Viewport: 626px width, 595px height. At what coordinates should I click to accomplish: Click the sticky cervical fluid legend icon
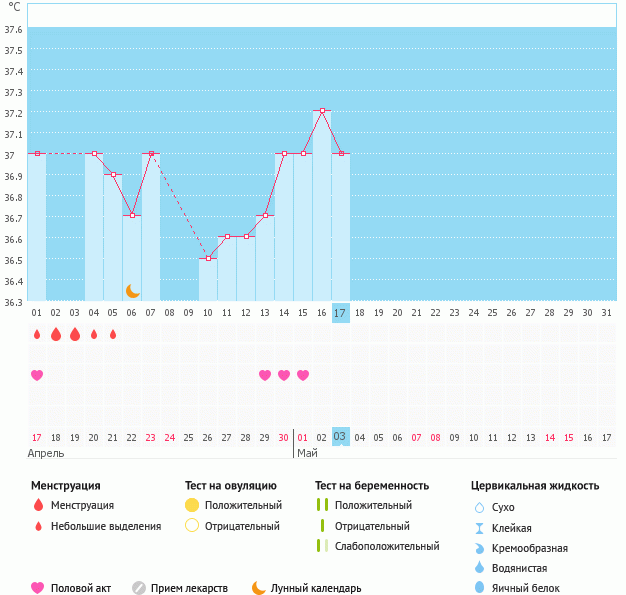[479, 528]
